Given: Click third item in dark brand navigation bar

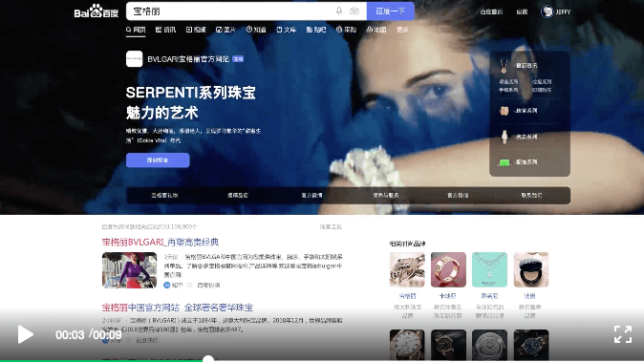Looking at the screenshot, I should pyautogui.click(x=311, y=196).
